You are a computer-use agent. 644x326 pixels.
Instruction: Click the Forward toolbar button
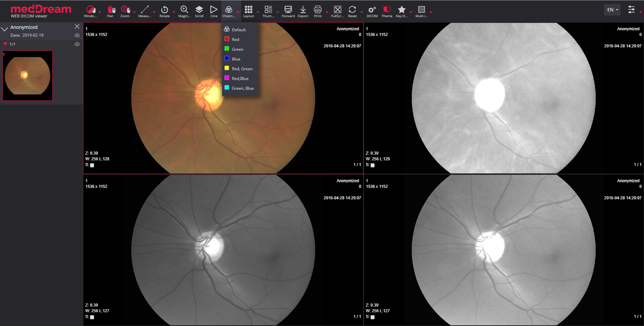(288, 11)
